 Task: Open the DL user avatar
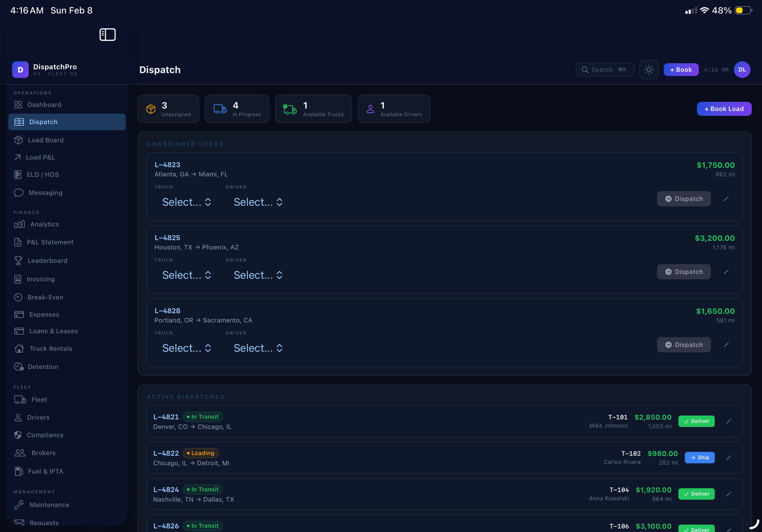pyautogui.click(x=742, y=70)
